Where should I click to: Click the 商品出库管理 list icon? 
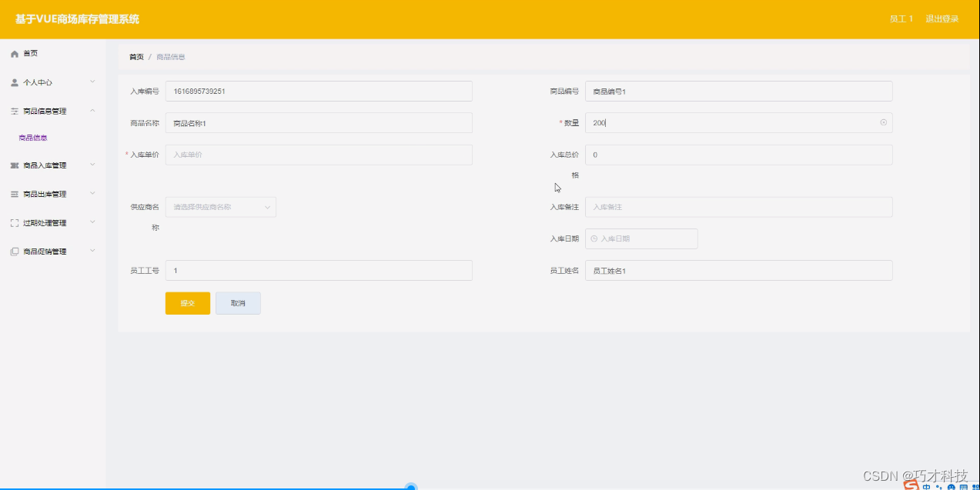click(x=14, y=193)
